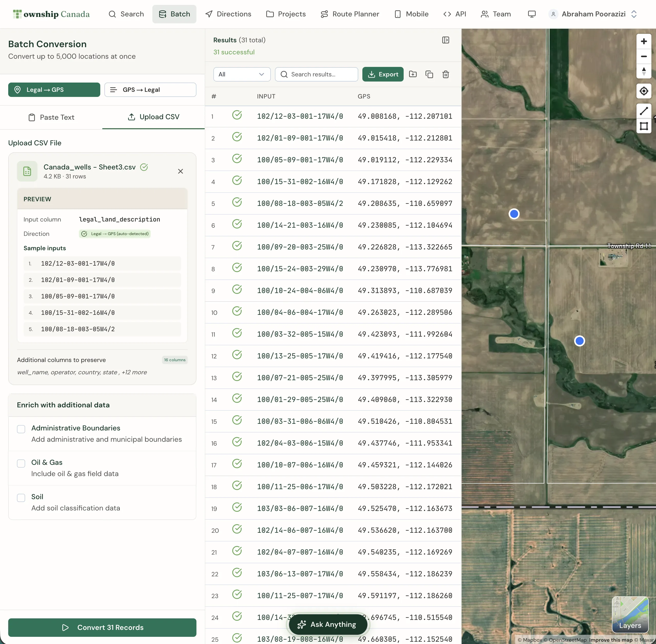Switch to the Paste Text tab
Image resolution: width=656 pixels, height=644 pixels.
[52, 117]
